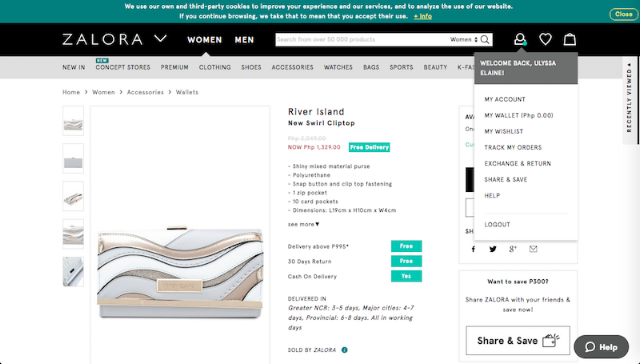Open the Watches menu
The image size is (640, 364).
coord(338,67)
